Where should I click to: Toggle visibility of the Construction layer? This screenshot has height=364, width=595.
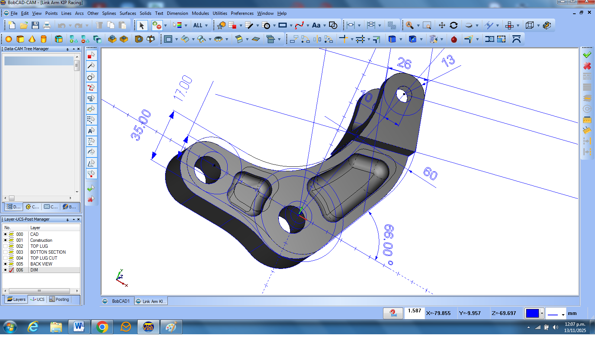[5, 240]
